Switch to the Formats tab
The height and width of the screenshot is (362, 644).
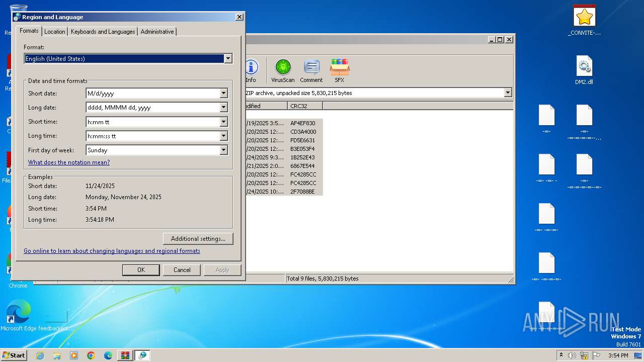29,31
